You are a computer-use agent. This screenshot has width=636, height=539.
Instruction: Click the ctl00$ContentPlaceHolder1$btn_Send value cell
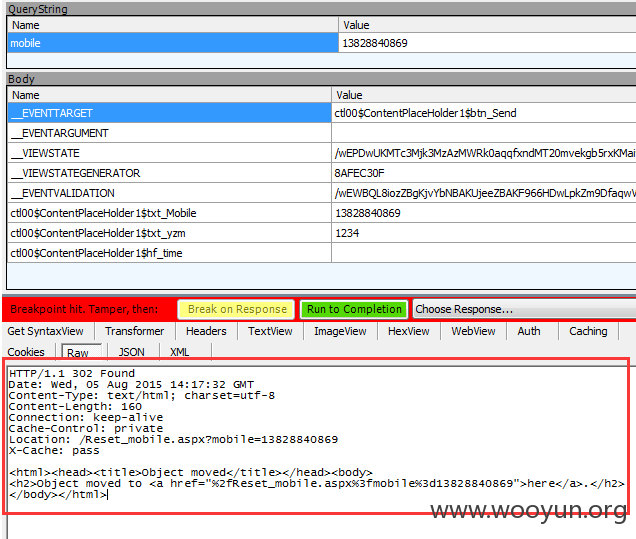pos(484,113)
